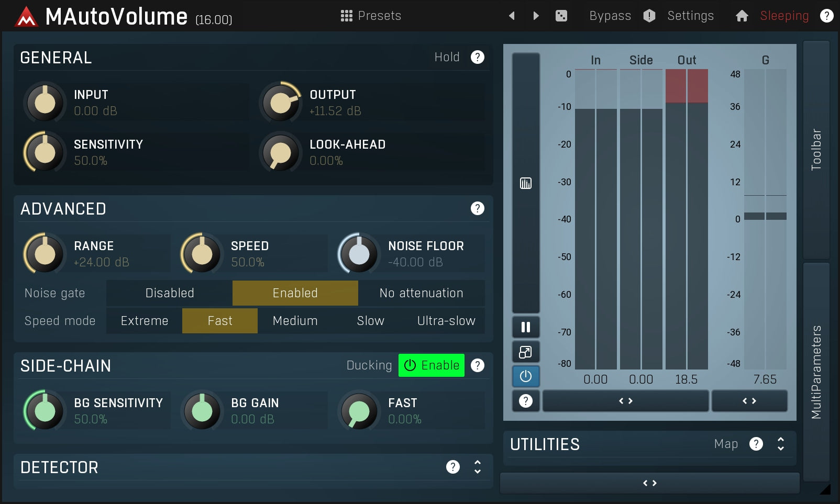The height and width of the screenshot is (504, 840).
Task: Click the warning icon next to Settings
Action: [649, 16]
